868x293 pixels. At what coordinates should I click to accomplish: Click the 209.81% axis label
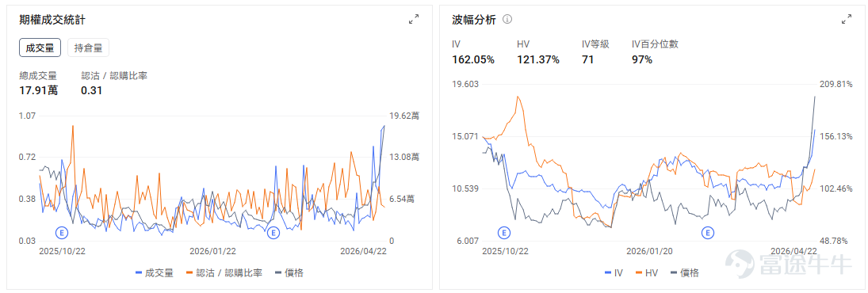pos(835,85)
